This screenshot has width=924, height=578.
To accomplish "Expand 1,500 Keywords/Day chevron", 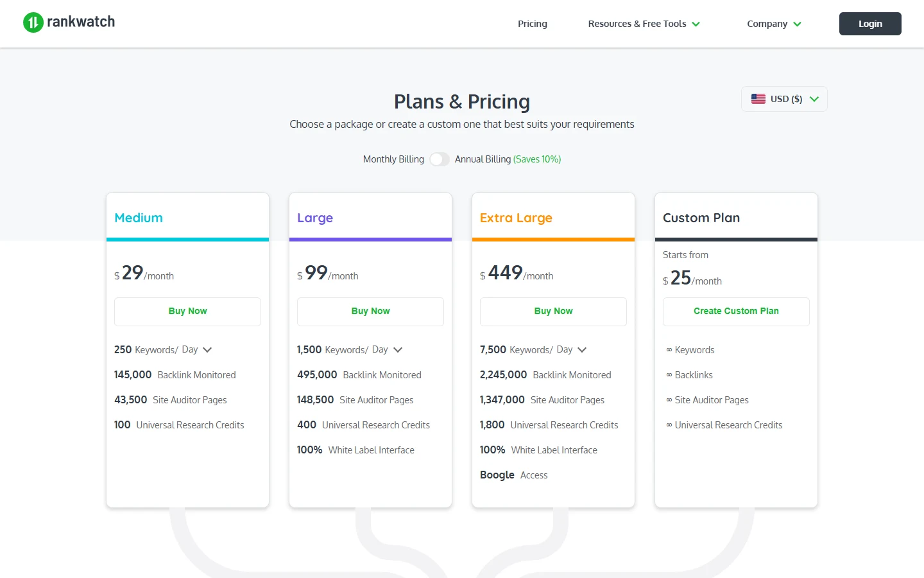I will [398, 350].
